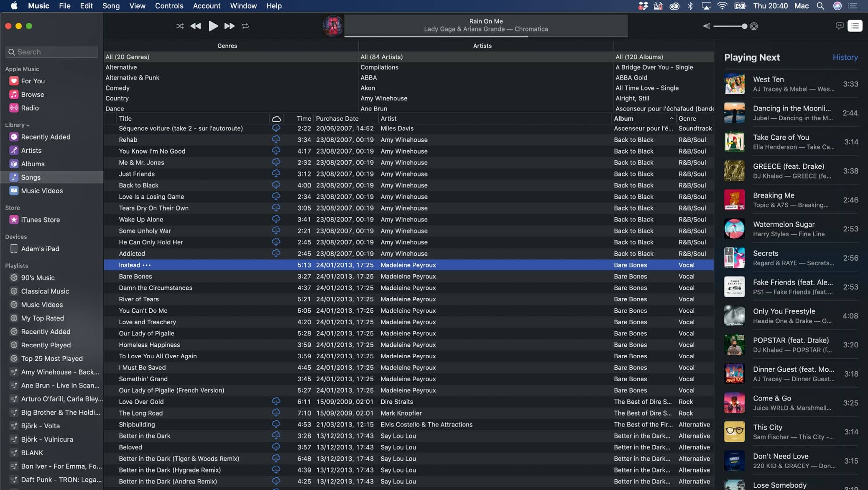
Task: Collapse the Library section chevron
Action: (x=28, y=125)
